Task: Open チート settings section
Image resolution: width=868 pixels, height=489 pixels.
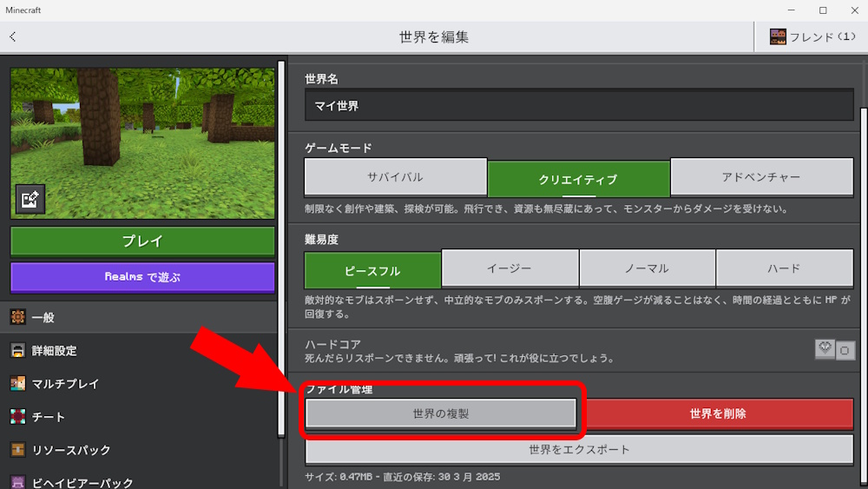Action: 138,417
